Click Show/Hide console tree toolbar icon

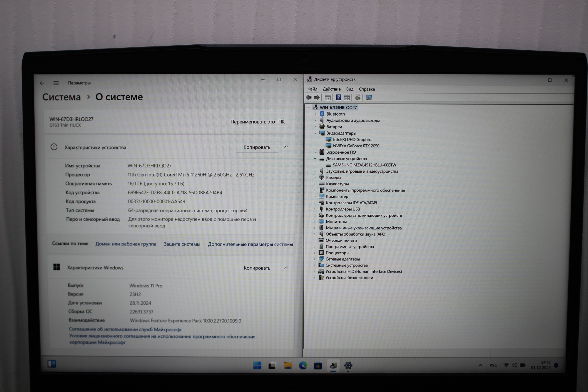[x=328, y=98]
